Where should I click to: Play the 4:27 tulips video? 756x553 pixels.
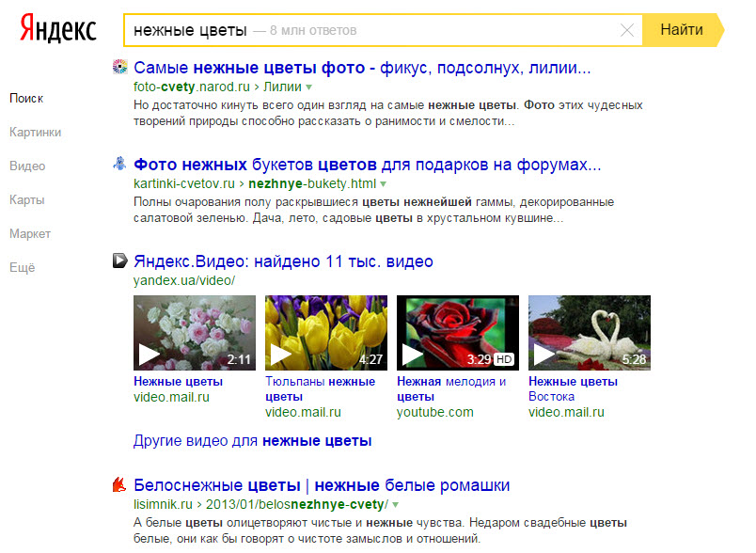pyautogui.click(x=280, y=355)
